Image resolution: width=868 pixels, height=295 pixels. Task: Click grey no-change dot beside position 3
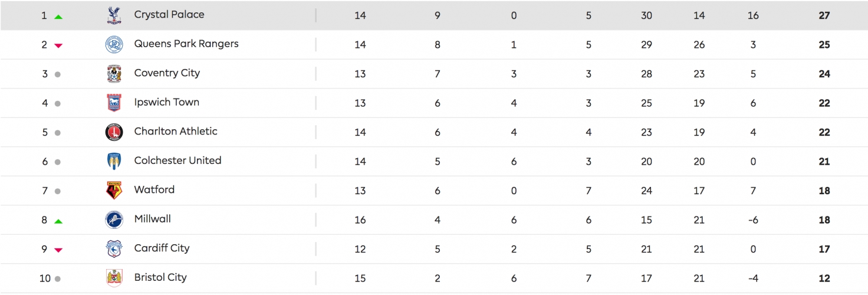coord(58,74)
